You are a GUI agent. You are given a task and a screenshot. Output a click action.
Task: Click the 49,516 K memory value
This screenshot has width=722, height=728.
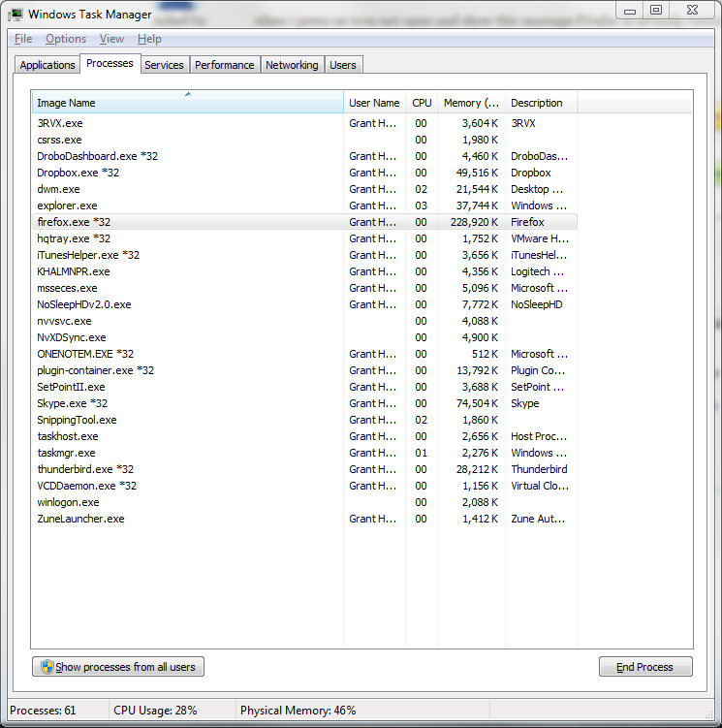point(477,173)
